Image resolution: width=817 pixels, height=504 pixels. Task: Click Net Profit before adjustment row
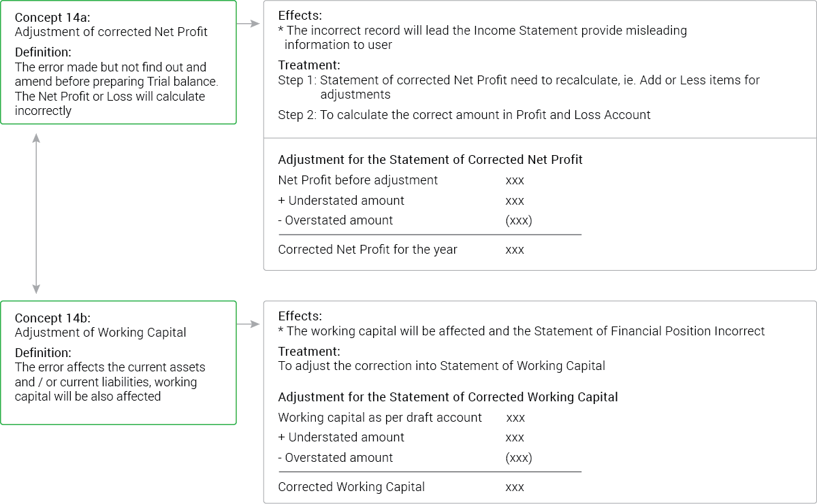tap(402, 180)
